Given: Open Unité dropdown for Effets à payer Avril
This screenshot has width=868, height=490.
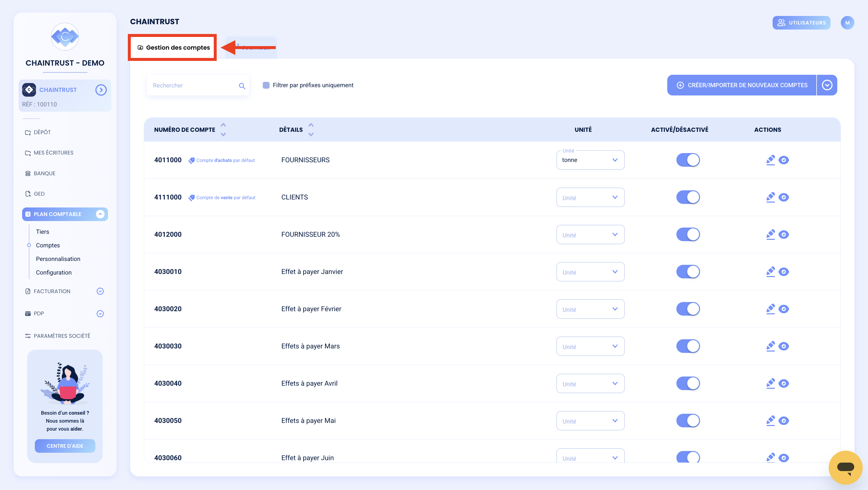Looking at the screenshot, I should pyautogui.click(x=590, y=383).
